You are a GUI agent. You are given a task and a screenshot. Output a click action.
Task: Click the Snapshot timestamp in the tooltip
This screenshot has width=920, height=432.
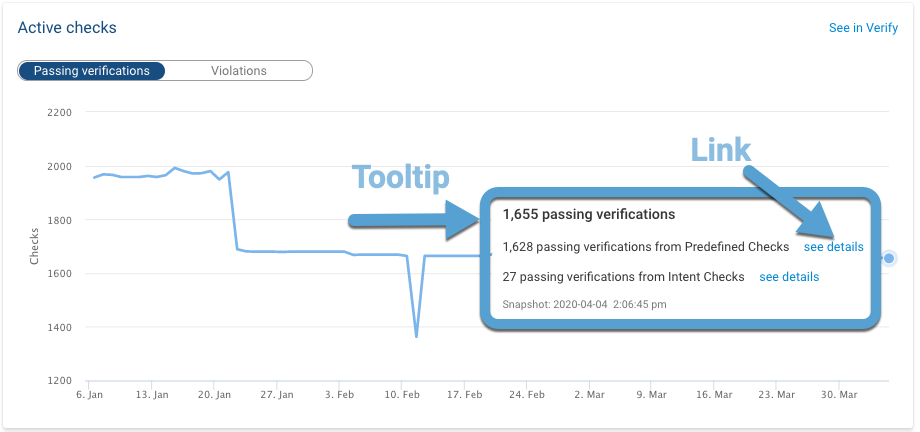click(583, 304)
